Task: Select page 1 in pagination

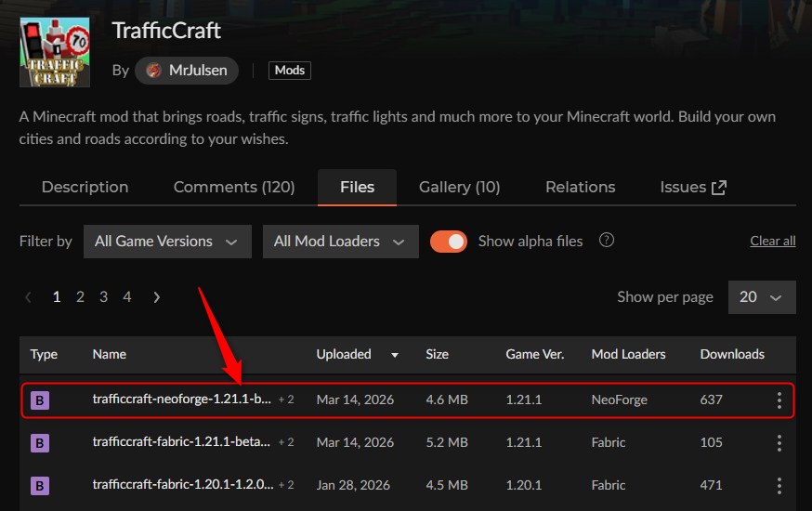Action: [x=57, y=296]
